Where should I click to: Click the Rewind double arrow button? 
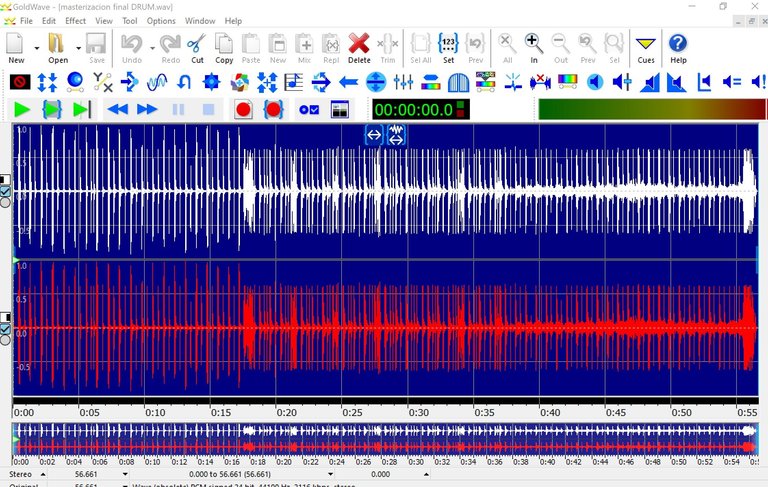pyautogui.click(x=118, y=110)
